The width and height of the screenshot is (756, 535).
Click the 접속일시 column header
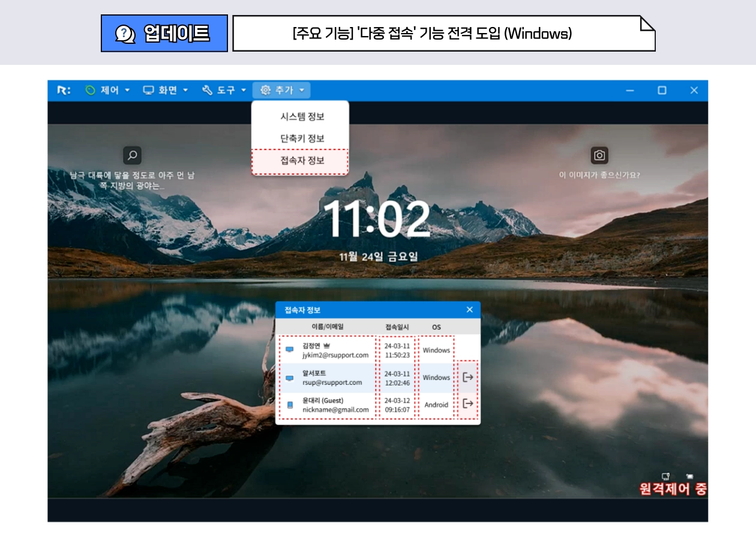coord(397,327)
